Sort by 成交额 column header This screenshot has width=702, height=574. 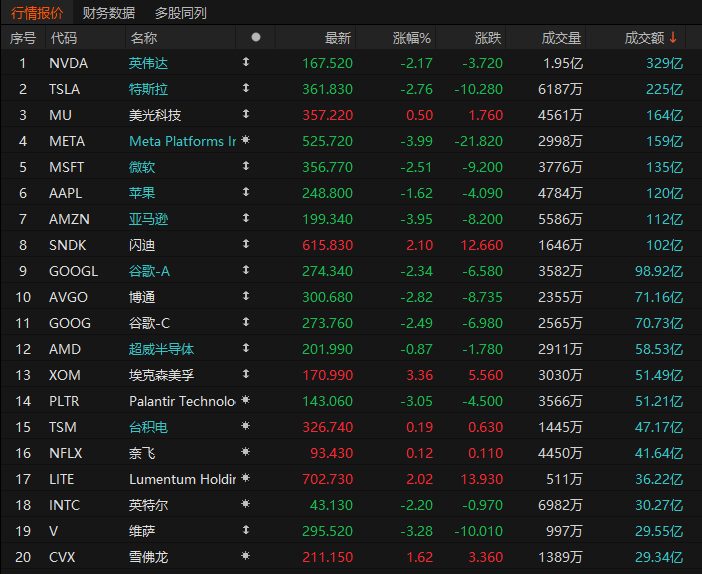pos(644,38)
